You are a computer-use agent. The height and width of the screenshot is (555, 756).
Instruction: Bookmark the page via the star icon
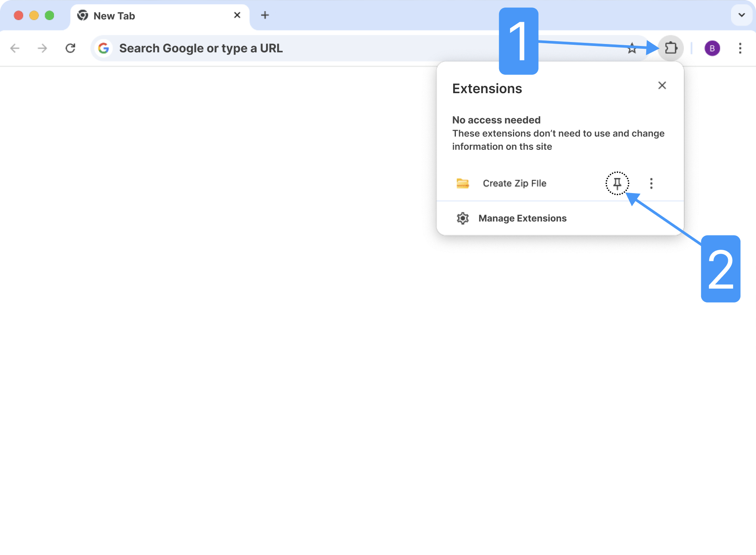pyautogui.click(x=631, y=48)
